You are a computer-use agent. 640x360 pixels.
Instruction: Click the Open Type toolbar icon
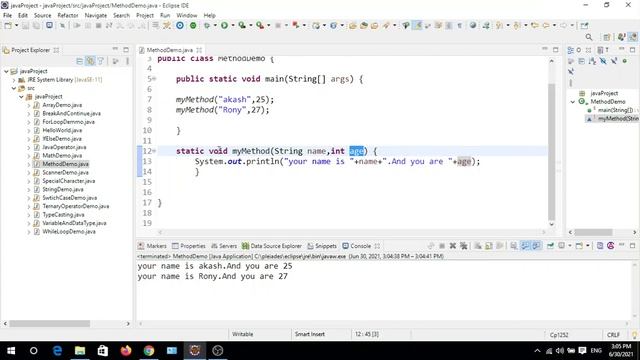pyautogui.click(x=353, y=25)
